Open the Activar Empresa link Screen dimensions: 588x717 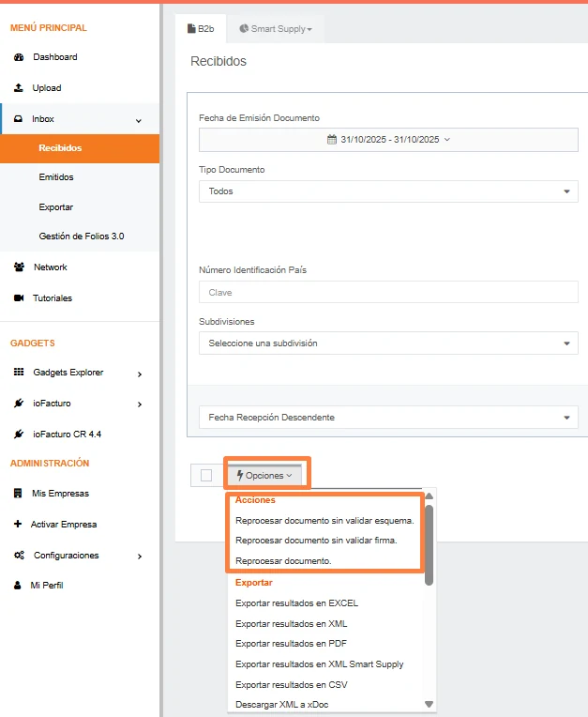click(x=64, y=525)
